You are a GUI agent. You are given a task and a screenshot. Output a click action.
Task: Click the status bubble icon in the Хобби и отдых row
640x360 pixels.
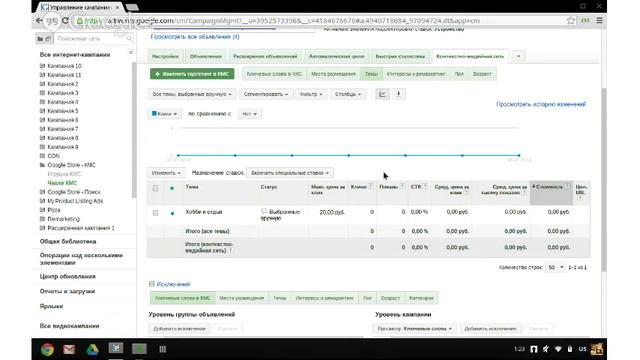pos(264,211)
